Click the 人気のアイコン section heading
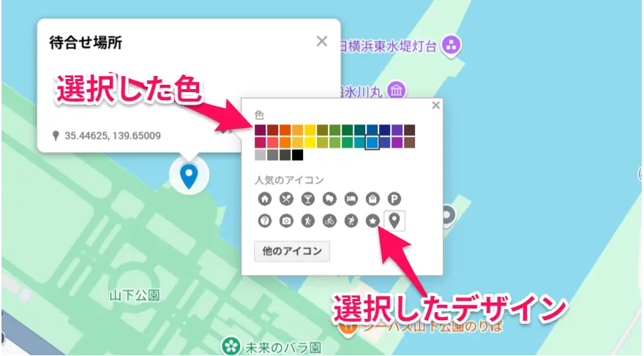Viewport: 644px width, 356px height. click(289, 180)
